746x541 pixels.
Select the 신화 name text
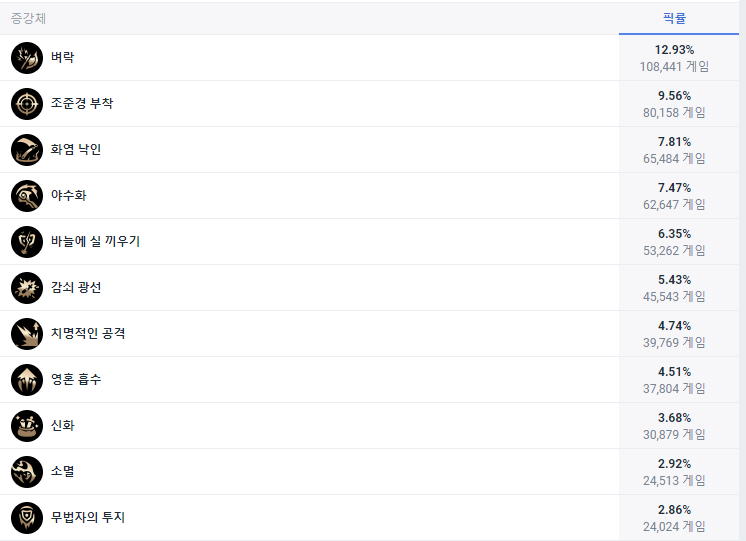tap(62, 425)
